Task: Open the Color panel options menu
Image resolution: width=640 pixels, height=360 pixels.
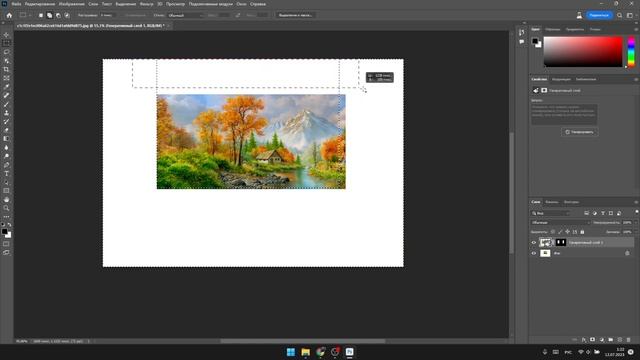Action: 636,29
